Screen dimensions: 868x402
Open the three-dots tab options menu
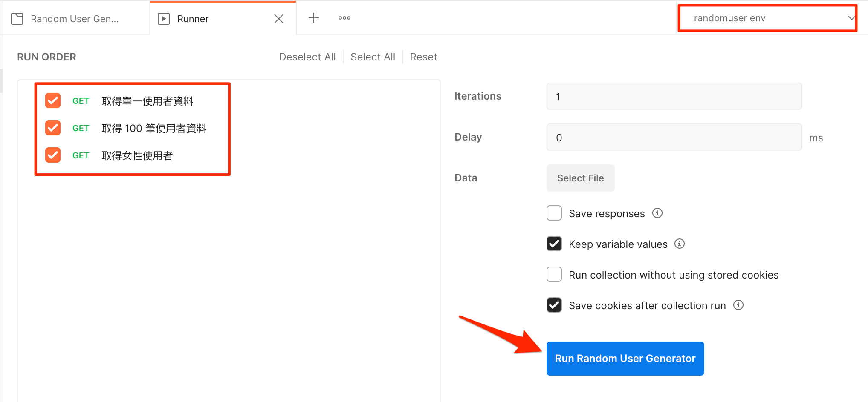coord(344,18)
